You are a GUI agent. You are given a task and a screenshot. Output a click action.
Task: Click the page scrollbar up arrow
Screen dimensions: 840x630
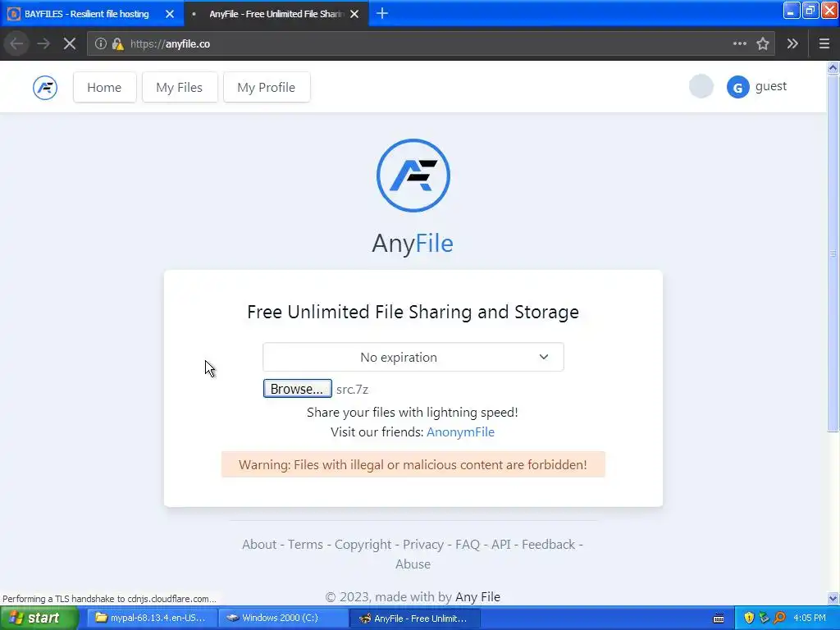tap(833, 67)
